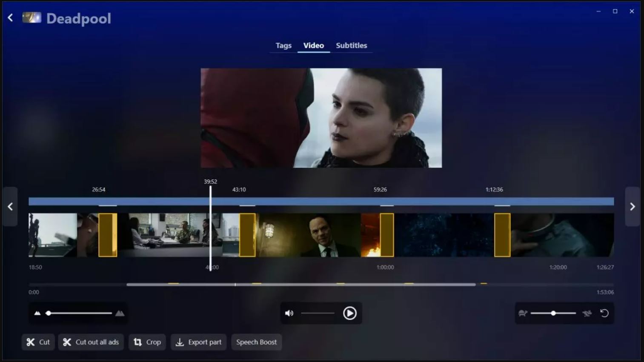Click the turtle slow-speed icon

tap(523, 314)
